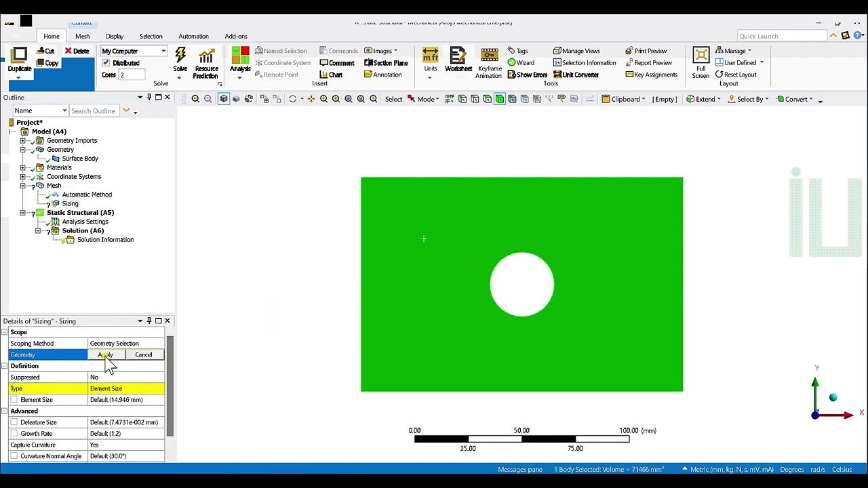The image size is (868, 488).
Task: Insert a Section Plane
Action: [386, 63]
